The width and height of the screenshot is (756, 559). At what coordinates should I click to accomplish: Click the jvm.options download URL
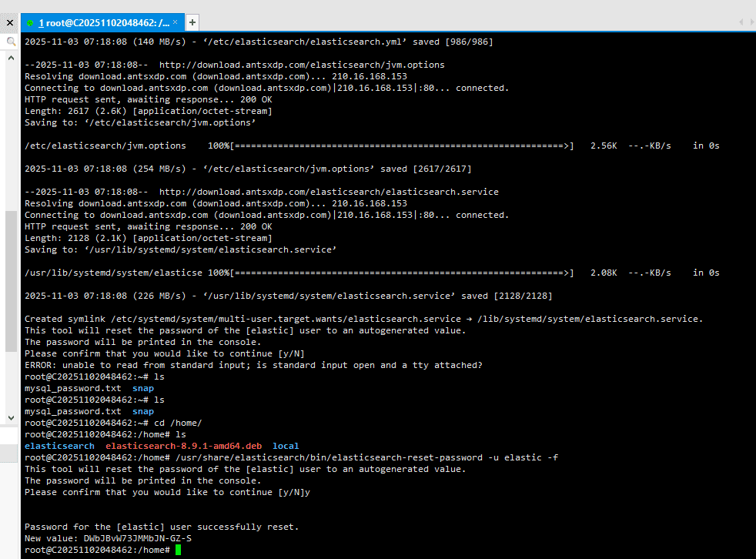pyautogui.click(x=302, y=65)
